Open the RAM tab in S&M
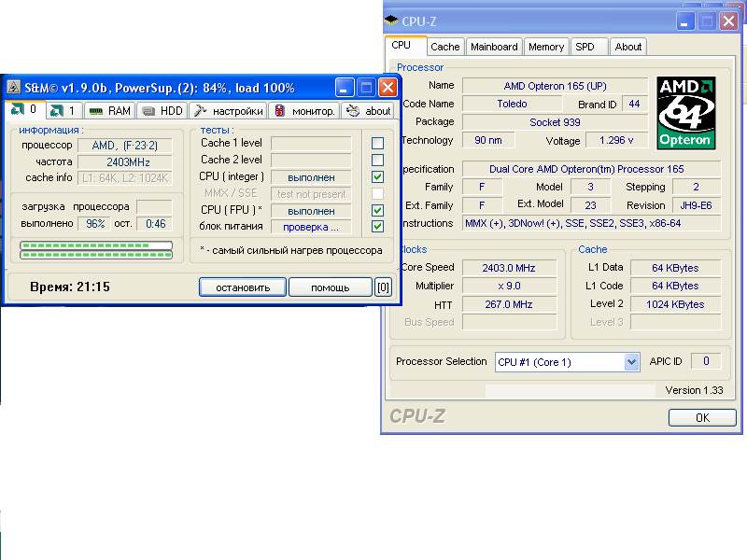Screen dimensions: 747x560 110,111
